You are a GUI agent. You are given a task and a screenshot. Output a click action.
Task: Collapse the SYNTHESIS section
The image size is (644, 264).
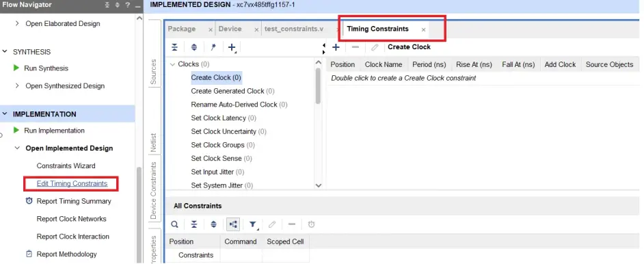click(5, 52)
